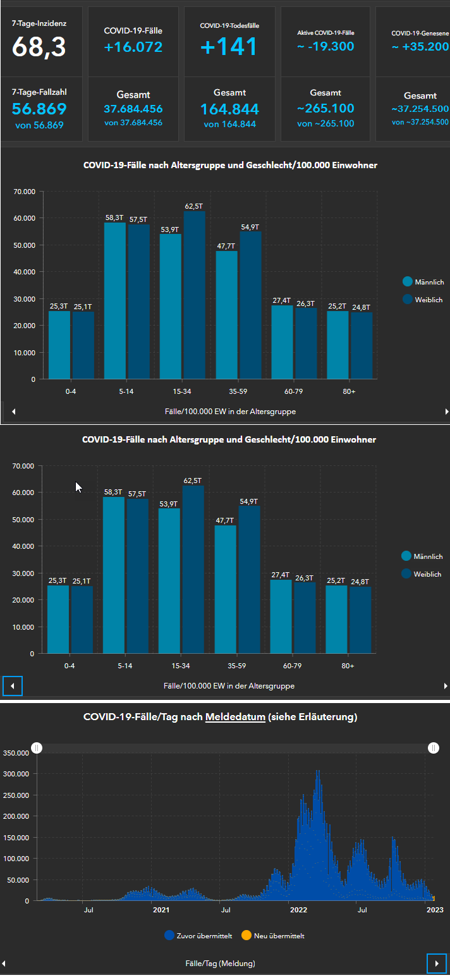Click the next arrow under the top age-group chart

pyautogui.click(x=447, y=412)
